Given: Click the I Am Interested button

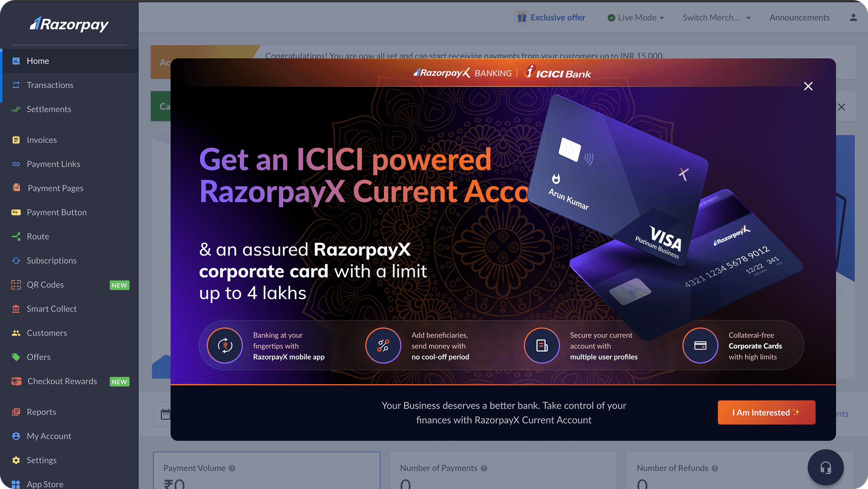Looking at the screenshot, I should (x=766, y=412).
